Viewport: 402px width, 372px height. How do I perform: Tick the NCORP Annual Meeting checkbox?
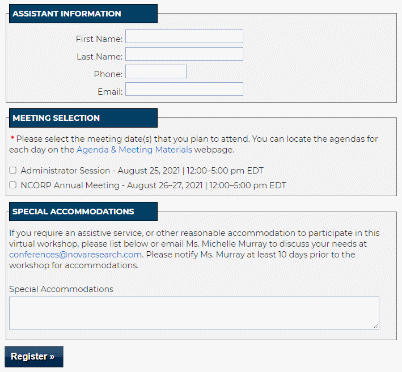pyautogui.click(x=13, y=185)
